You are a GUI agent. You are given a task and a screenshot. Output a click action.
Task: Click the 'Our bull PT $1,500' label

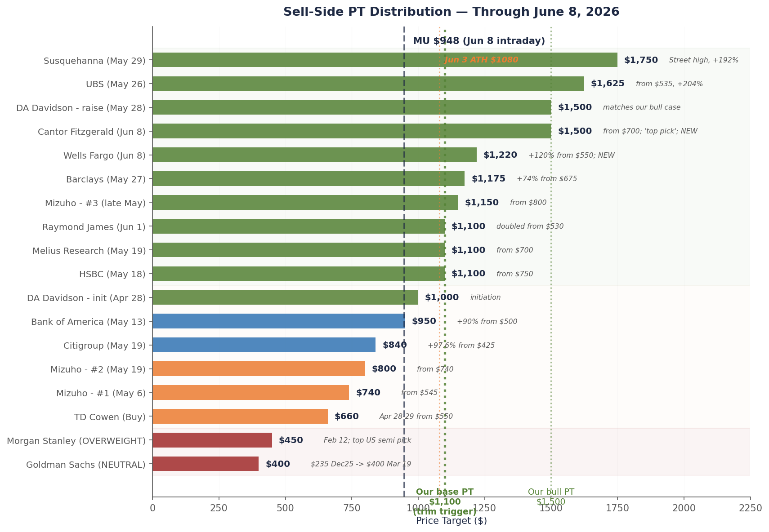[x=551, y=497]
